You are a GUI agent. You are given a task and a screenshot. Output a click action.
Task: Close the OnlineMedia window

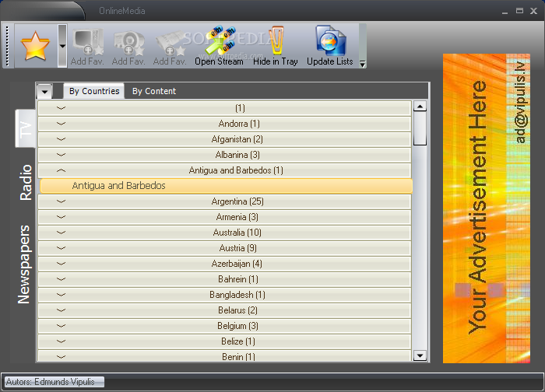point(534,11)
